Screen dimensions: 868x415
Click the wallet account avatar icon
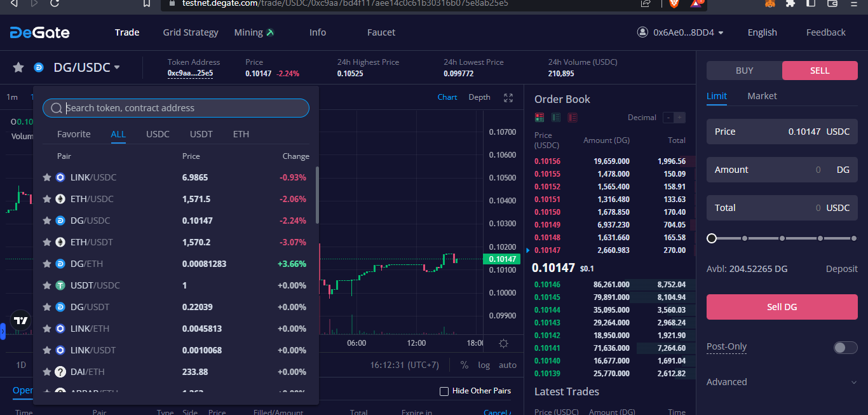coord(642,32)
